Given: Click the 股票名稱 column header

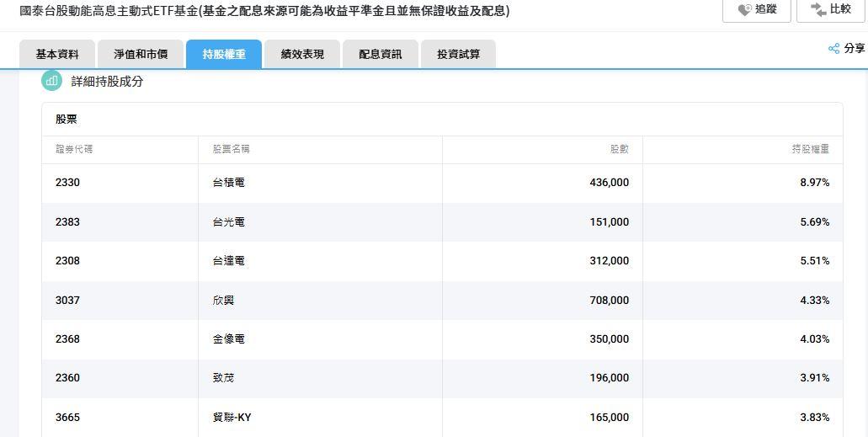Looking at the screenshot, I should [231, 149].
